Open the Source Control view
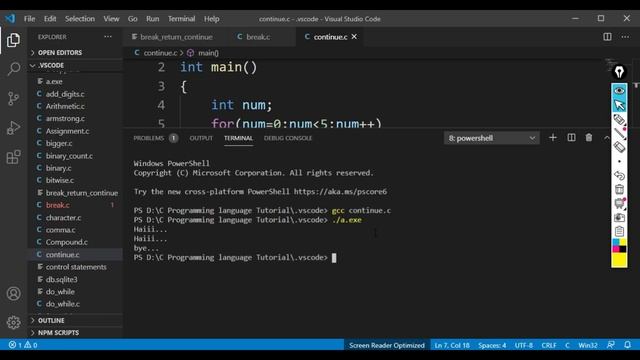 [13, 98]
